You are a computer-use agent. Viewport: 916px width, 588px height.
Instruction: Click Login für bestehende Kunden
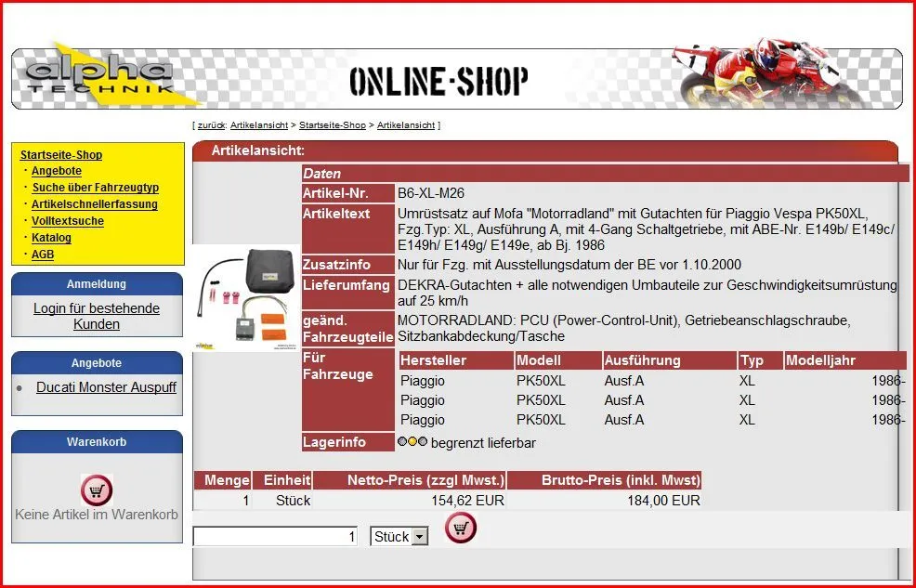(x=97, y=316)
